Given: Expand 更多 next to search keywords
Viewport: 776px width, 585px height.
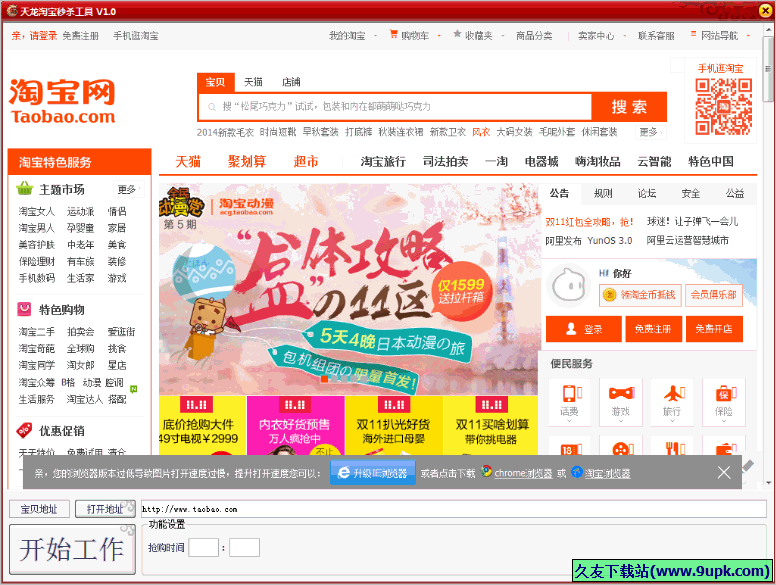Looking at the screenshot, I should click(650, 132).
